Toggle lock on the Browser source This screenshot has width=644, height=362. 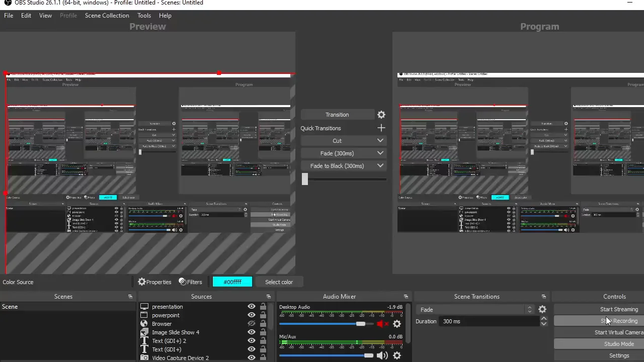point(263,324)
